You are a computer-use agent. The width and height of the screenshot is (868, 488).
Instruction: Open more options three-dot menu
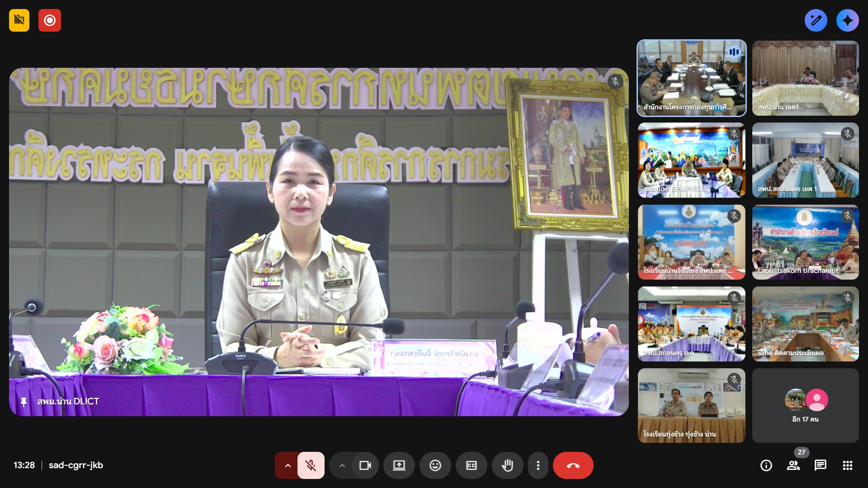pyautogui.click(x=538, y=465)
